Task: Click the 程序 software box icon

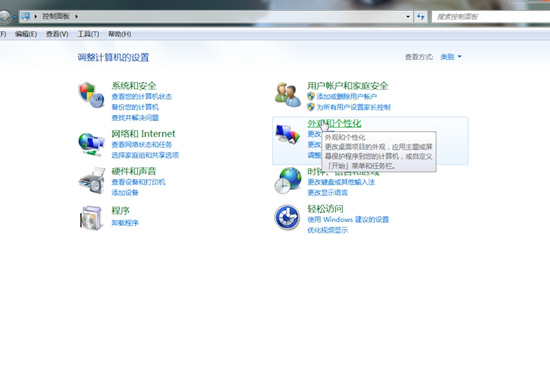Action: click(91, 218)
